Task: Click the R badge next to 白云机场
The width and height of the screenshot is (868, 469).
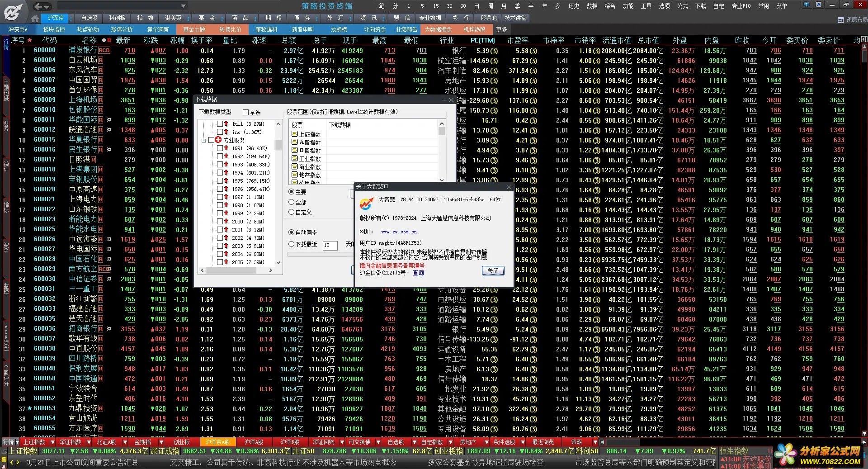Action: point(100,61)
